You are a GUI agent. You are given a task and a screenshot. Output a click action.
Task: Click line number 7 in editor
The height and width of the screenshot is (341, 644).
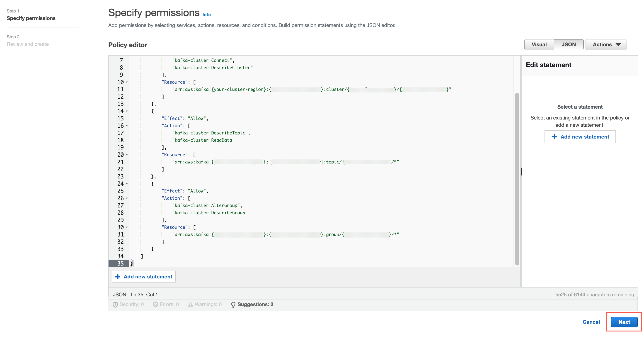[121, 60]
